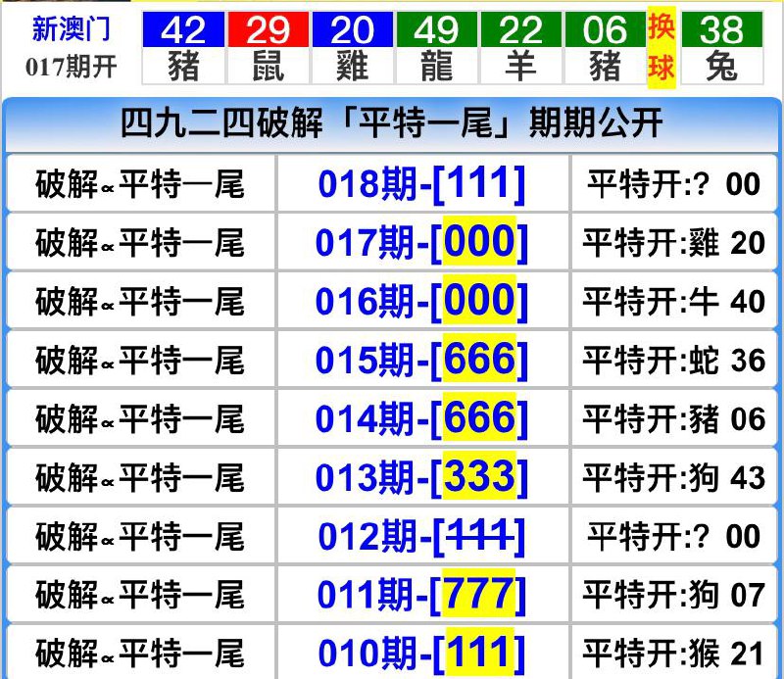Image resolution: width=784 pixels, height=679 pixels.
Task: Click the prediction 013期-[333]
Action: (422, 477)
